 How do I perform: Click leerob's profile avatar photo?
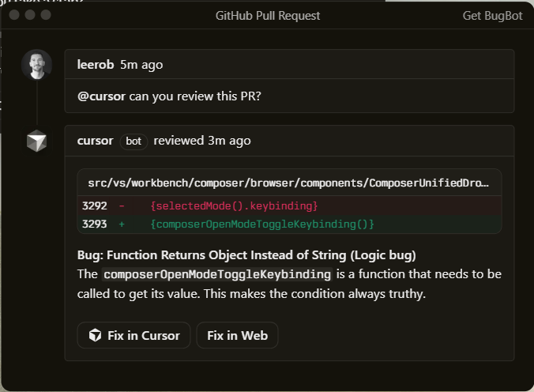tap(36, 65)
